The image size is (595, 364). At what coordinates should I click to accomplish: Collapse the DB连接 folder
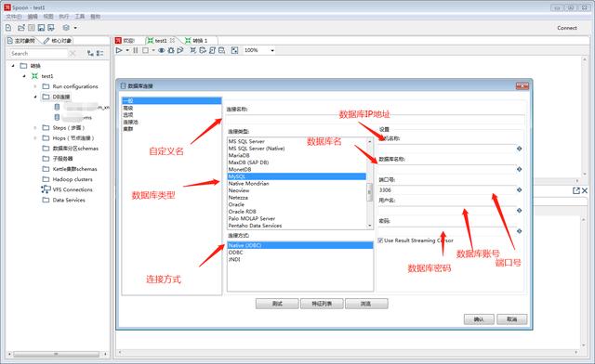(35, 97)
